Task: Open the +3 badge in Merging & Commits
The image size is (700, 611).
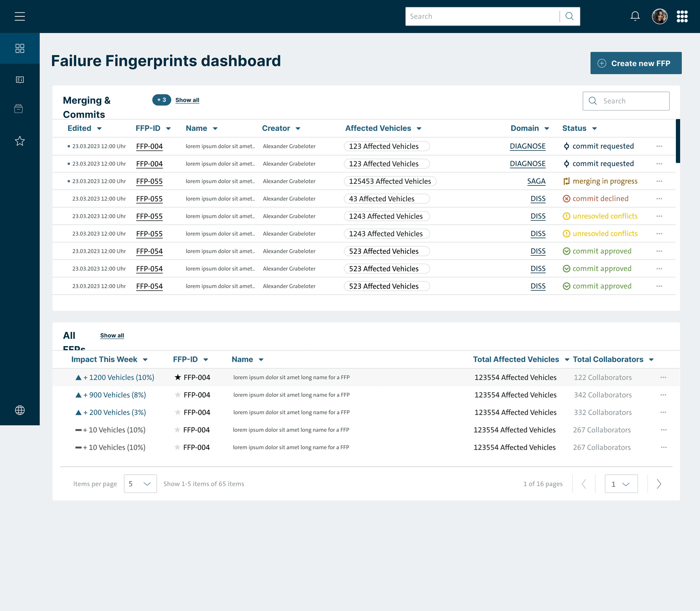Action: pyautogui.click(x=162, y=100)
